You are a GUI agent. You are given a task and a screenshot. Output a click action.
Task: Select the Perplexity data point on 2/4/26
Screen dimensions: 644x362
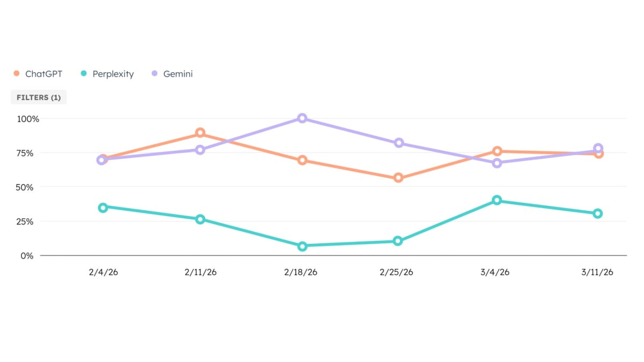[102, 208]
